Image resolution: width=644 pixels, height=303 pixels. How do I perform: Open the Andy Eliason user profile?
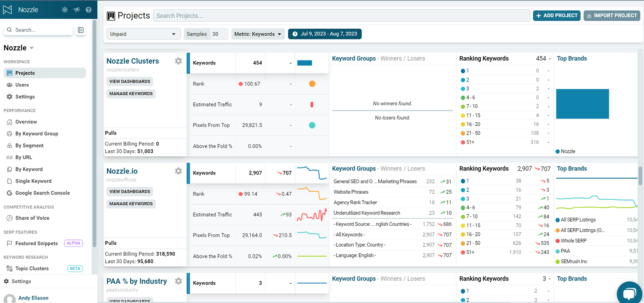33,298
